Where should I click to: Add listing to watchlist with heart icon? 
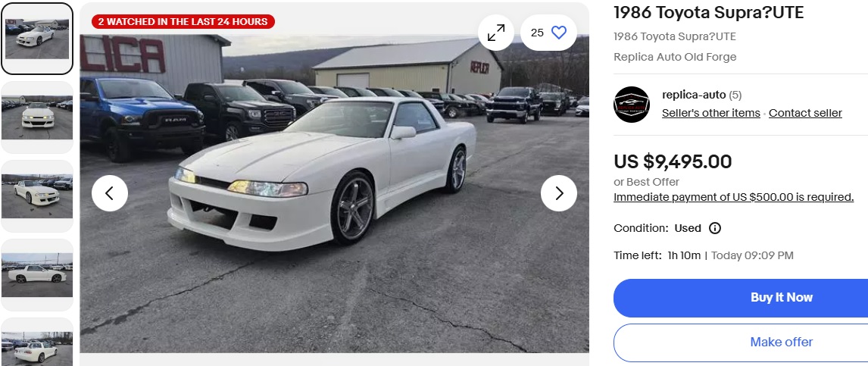pyautogui.click(x=548, y=33)
